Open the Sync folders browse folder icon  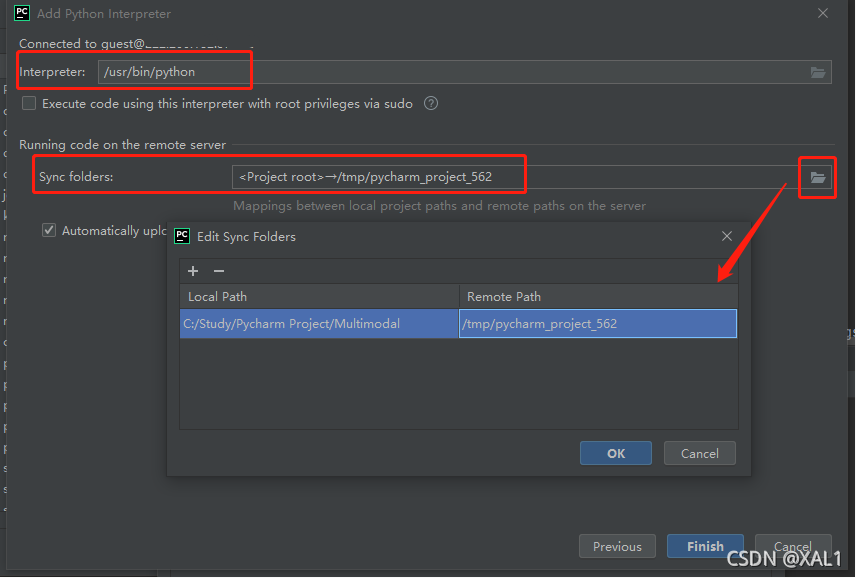pos(817,177)
